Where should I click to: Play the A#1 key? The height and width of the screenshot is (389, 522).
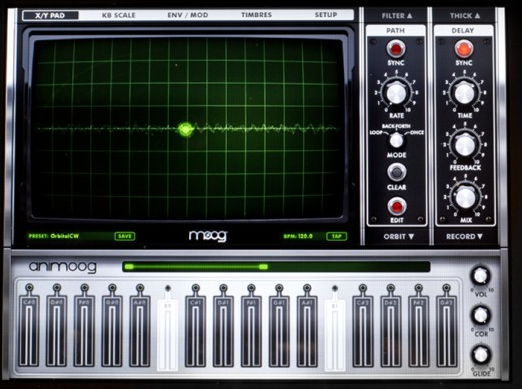pyautogui.click(x=307, y=331)
